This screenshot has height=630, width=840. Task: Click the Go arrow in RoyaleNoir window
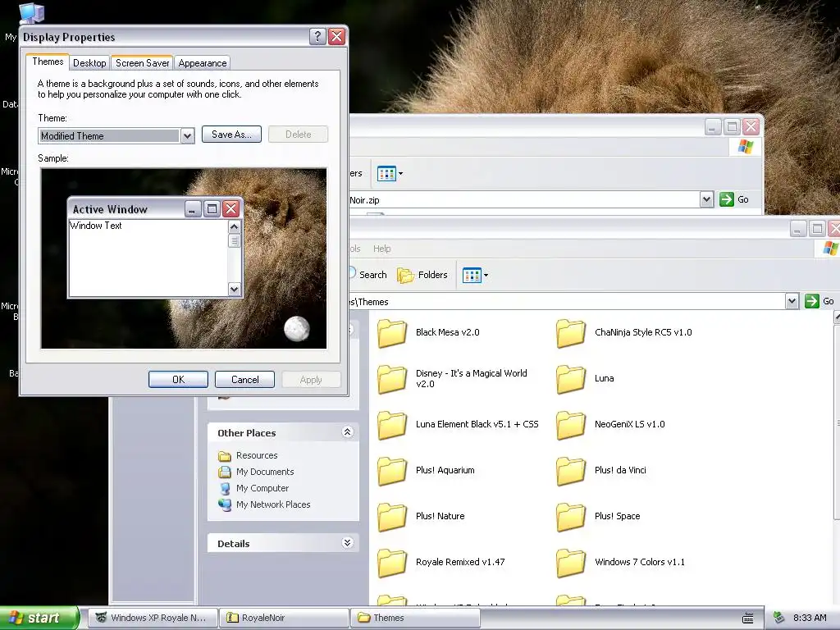click(727, 199)
